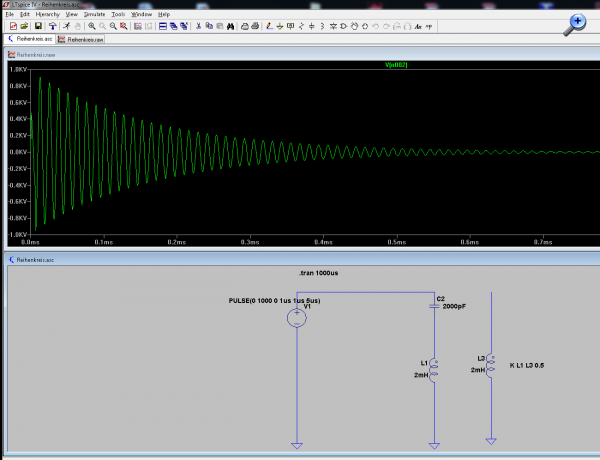Image resolution: width=600 pixels, height=460 pixels.
Task: Select the Capacitor tool
Action: point(312,26)
